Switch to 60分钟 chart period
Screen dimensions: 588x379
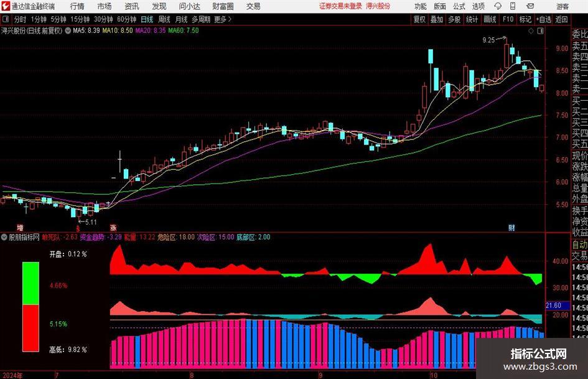126,19
